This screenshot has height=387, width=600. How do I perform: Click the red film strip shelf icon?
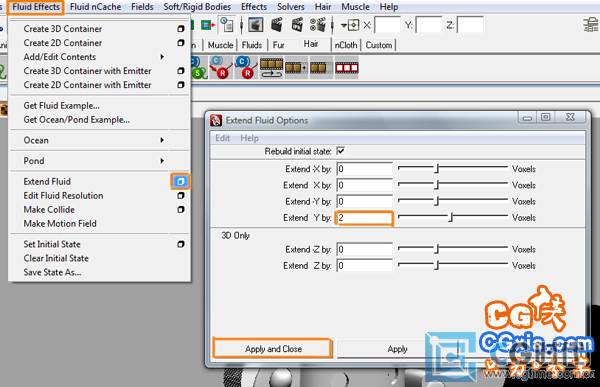coord(347,68)
